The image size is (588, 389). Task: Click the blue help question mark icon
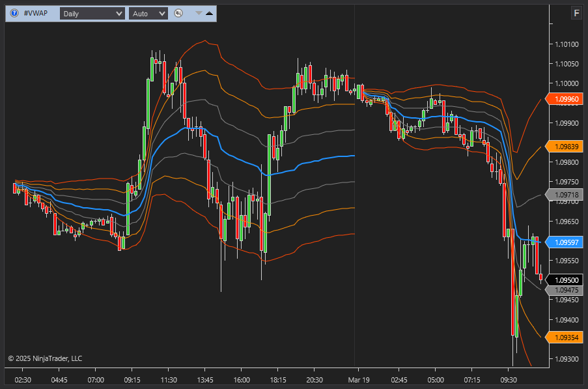14,13
